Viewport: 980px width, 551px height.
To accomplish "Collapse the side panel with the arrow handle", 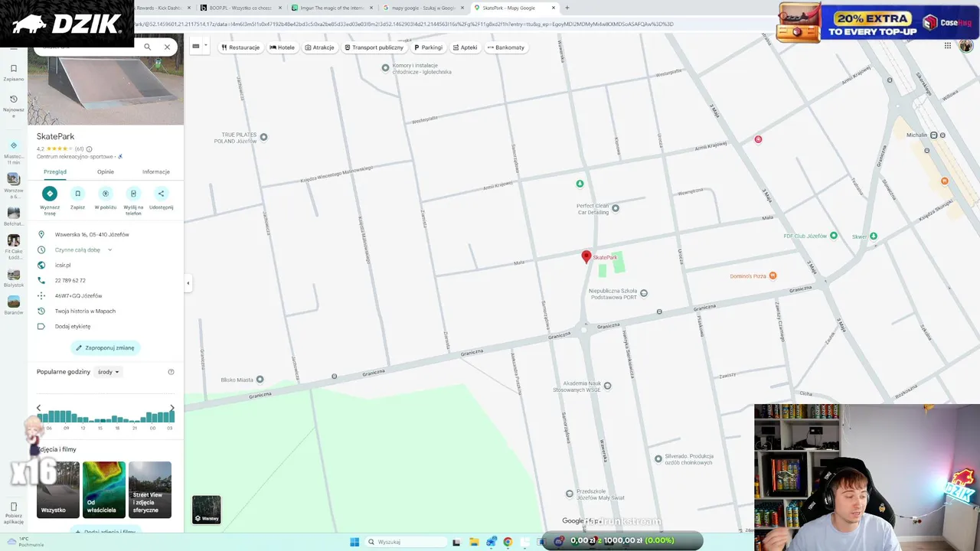I will click(188, 283).
